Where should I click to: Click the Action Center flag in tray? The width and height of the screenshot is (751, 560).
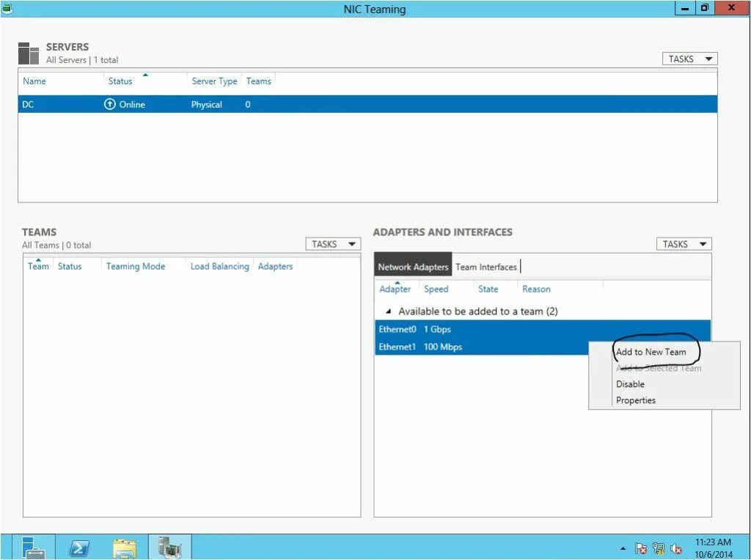tap(640, 548)
